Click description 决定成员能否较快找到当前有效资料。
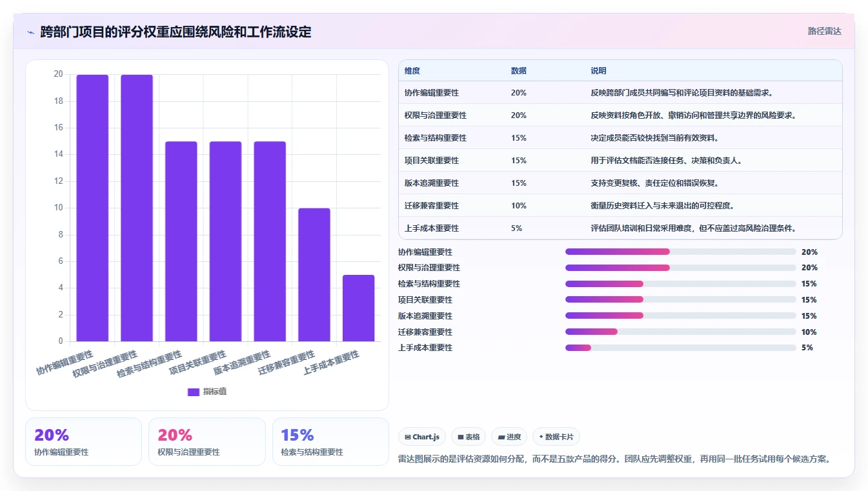 point(655,138)
